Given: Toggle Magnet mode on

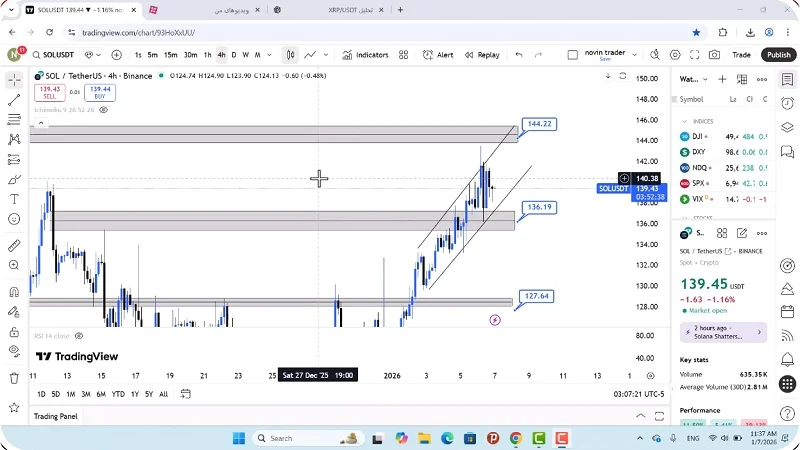Looking at the screenshot, I should coord(14,293).
